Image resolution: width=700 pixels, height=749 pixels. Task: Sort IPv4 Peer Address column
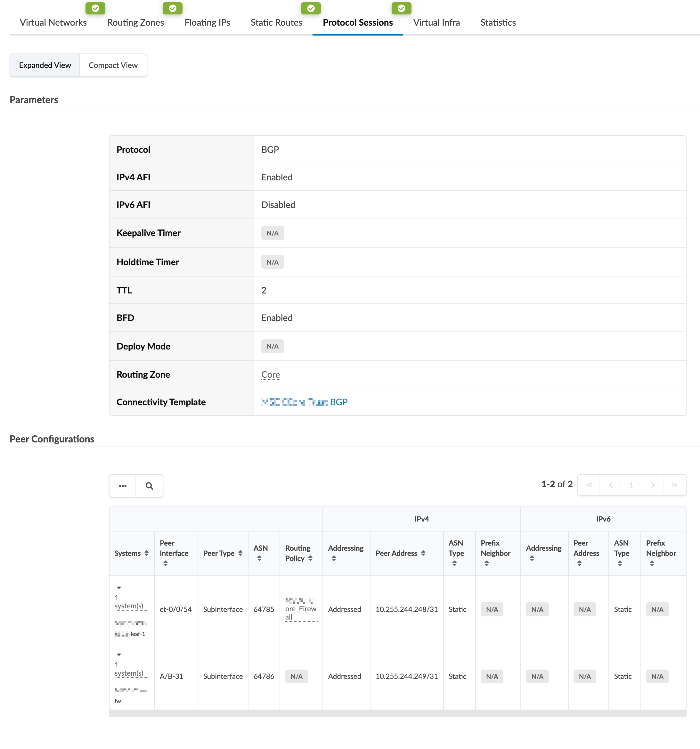[x=423, y=553]
